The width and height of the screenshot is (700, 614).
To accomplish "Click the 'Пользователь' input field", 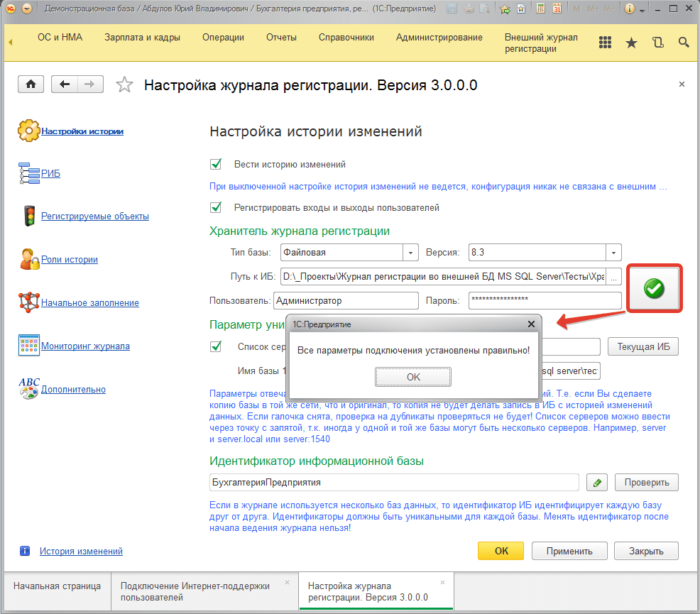I will [x=346, y=301].
